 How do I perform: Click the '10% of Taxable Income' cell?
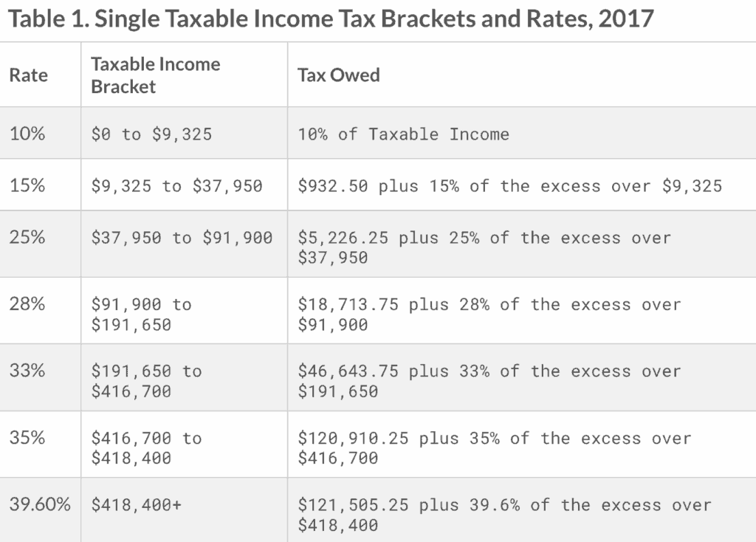tap(403, 134)
